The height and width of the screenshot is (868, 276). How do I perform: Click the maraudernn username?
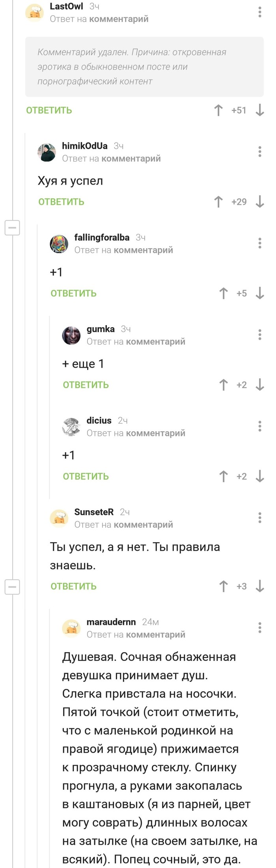111,622
